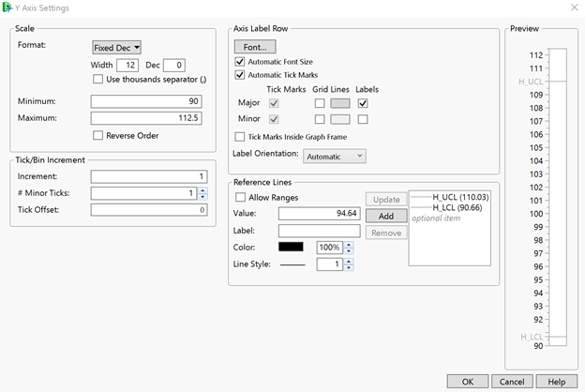The height and width of the screenshot is (392, 585).
Task: Open Minor grid line color swatch
Action: point(340,119)
